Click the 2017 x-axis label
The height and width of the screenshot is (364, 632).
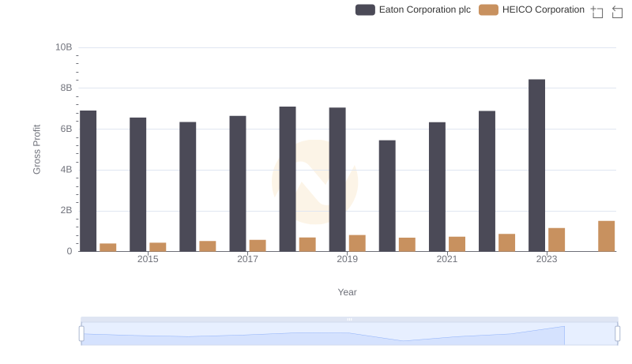pyautogui.click(x=247, y=259)
